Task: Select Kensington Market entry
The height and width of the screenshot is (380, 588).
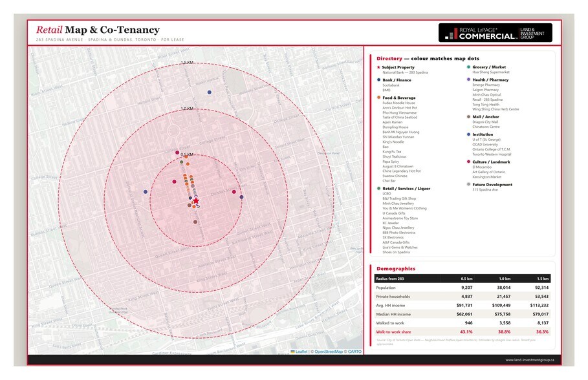Action: (x=486, y=177)
